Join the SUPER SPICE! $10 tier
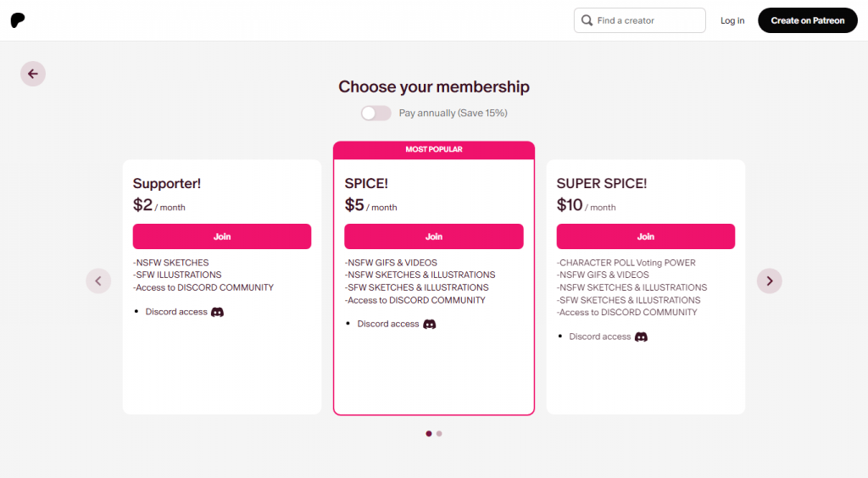 coord(645,236)
